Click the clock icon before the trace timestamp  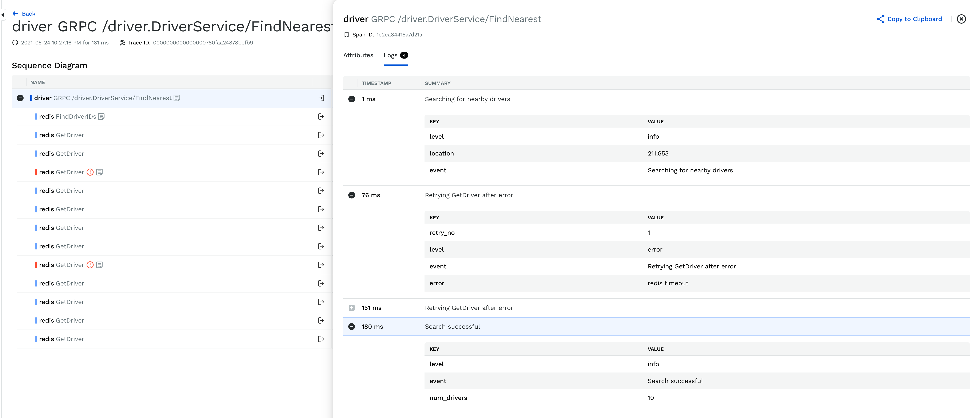pos(15,43)
